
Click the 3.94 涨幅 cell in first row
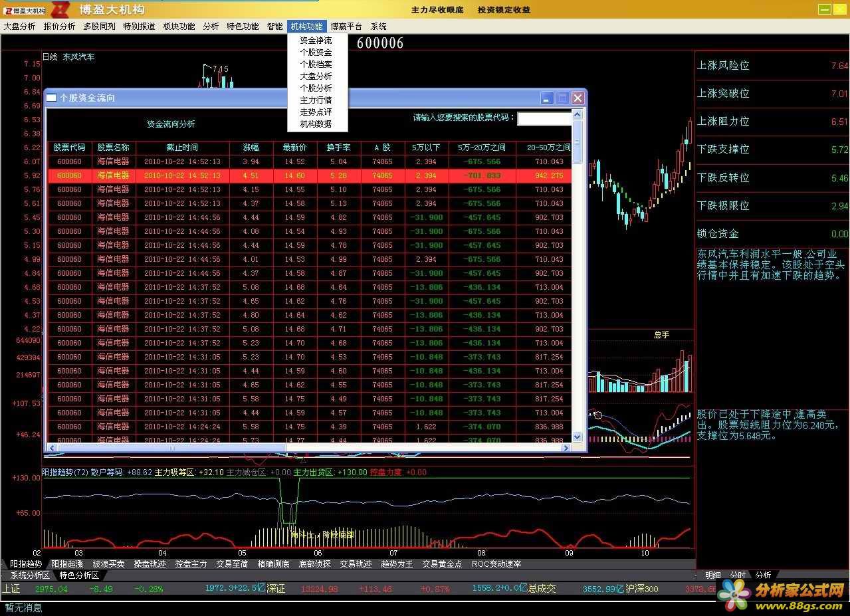point(251,161)
